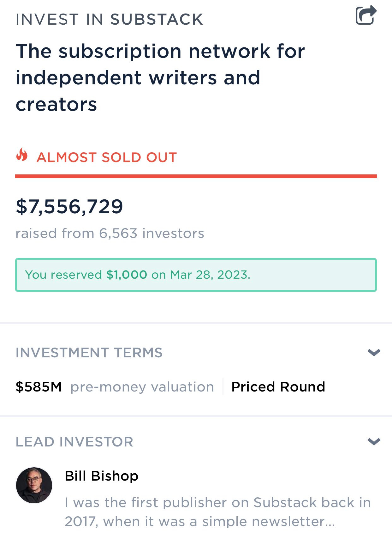The image size is (392, 552).
Task: Collapse the Lead Investor chevron
Action: [374, 441]
